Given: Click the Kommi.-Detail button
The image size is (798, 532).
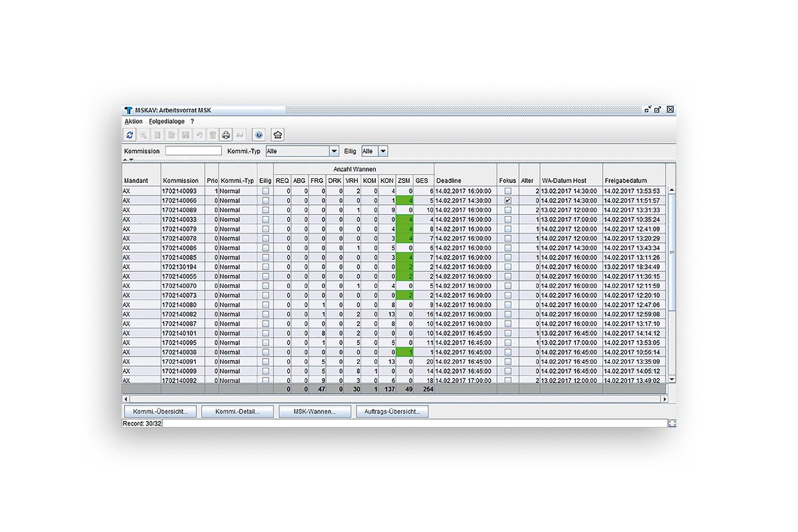Looking at the screenshot, I should point(237,412).
